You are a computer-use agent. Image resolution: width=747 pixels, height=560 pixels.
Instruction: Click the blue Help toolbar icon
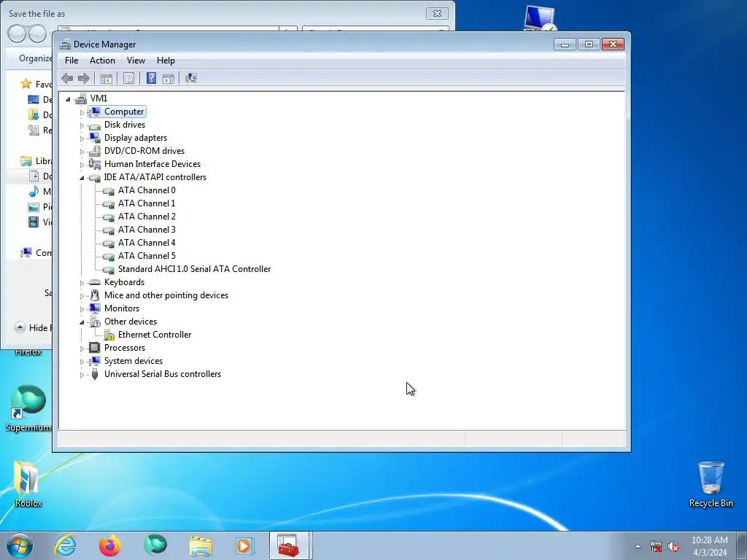pos(152,78)
